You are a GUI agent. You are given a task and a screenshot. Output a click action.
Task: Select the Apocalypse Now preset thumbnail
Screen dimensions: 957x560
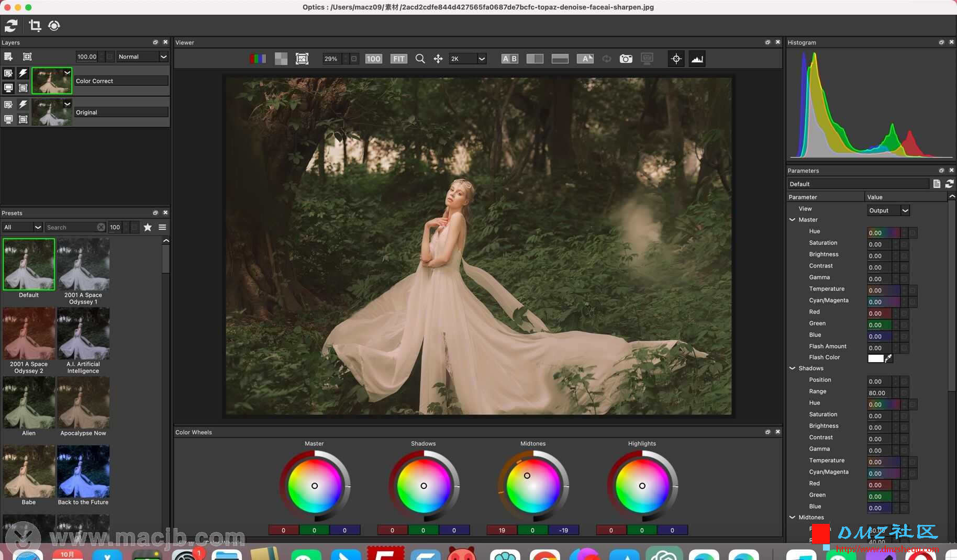(83, 402)
